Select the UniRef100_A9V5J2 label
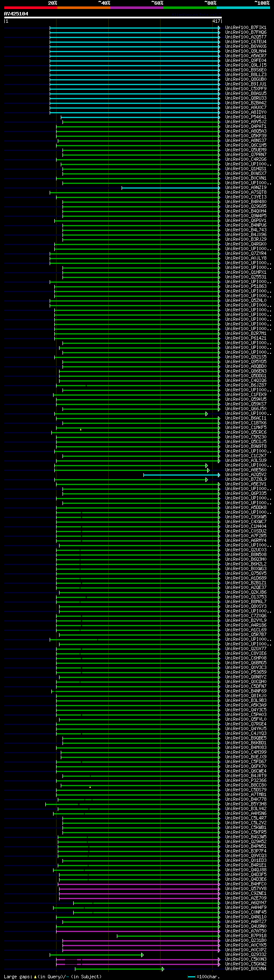274x980 pixels. click(246, 122)
